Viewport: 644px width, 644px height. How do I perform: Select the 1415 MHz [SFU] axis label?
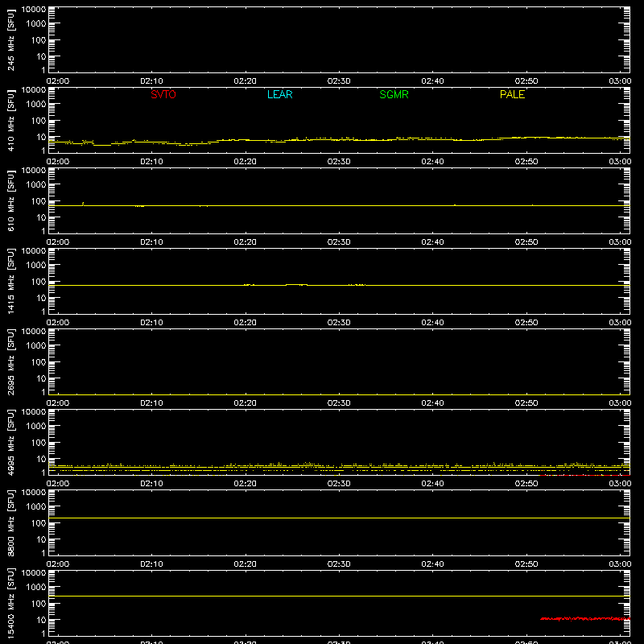(10, 282)
